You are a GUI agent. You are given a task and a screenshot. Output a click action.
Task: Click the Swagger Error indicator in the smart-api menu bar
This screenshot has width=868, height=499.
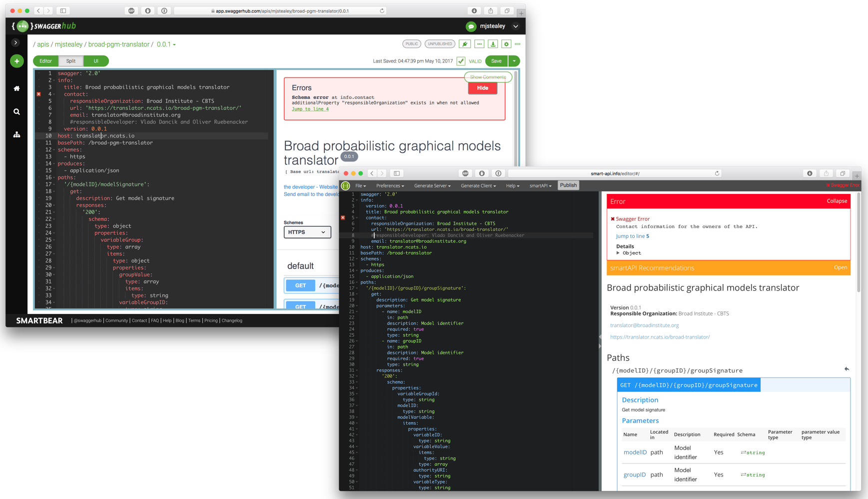tap(843, 185)
